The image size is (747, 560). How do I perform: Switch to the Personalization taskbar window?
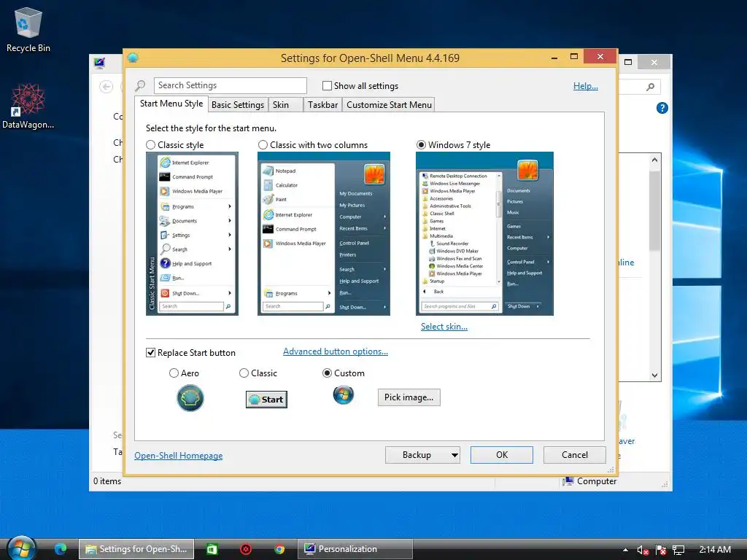[355, 549]
